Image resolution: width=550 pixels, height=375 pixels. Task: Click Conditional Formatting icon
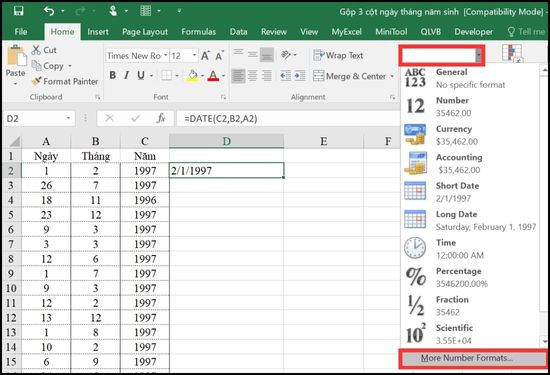(512, 53)
